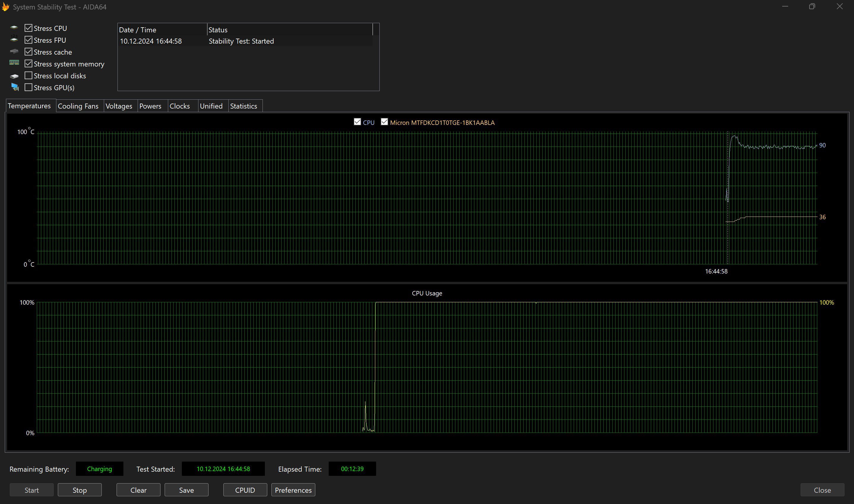Click the Stress CPU checkbox icon
The height and width of the screenshot is (504, 854).
click(28, 28)
